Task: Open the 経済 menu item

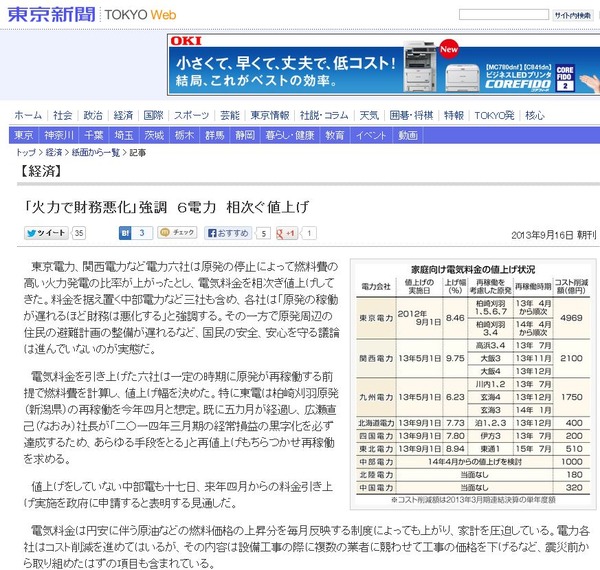Action: 123,115
